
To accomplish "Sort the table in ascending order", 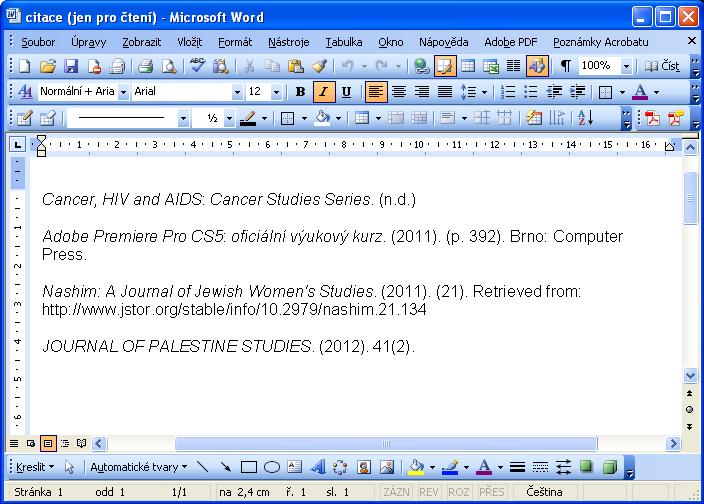I will click(x=586, y=118).
